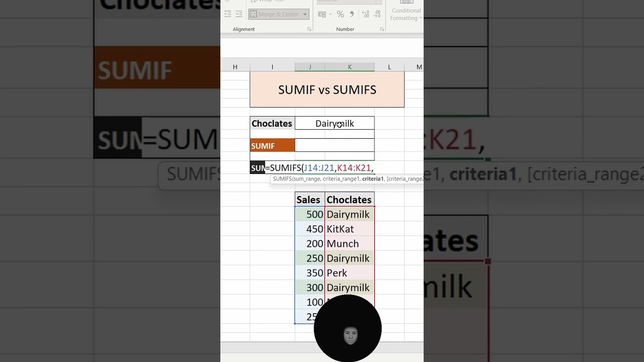Click bold criteria1 argument in formula tooltip
The height and width of the screenshot is (362, 644).
(x=373, y=179)
